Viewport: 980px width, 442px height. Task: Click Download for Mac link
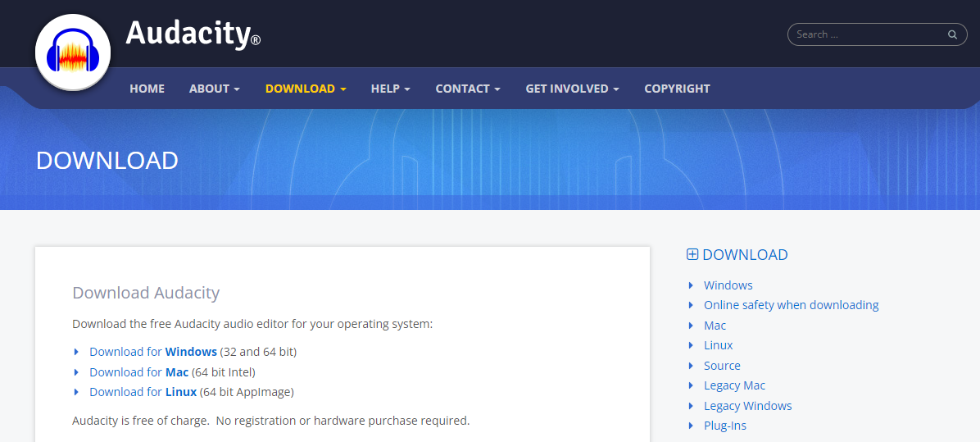[x=138, y=372]
